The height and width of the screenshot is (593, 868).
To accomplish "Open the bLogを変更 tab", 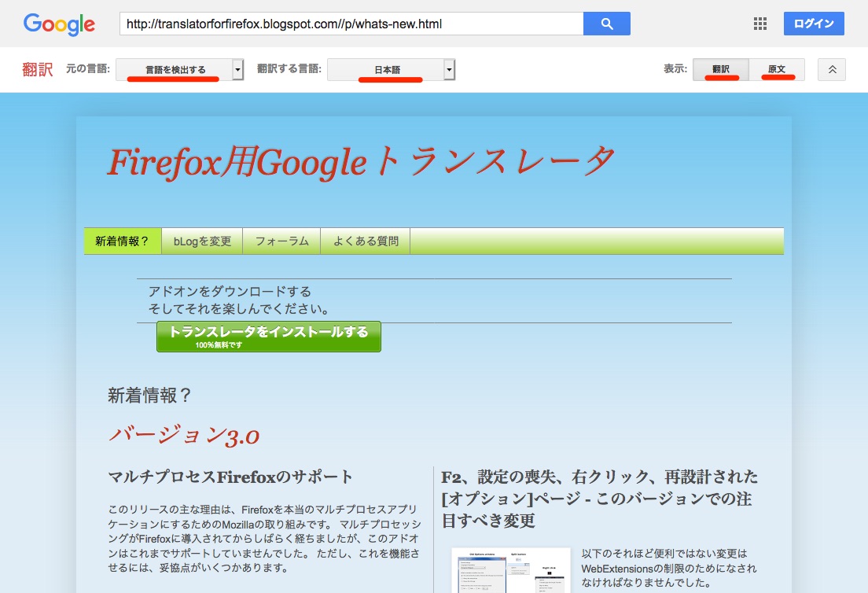I will tap(202, 241).
